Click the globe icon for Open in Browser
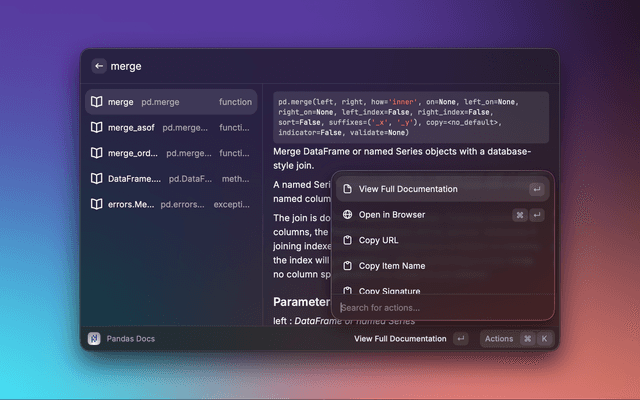The height and width of the screenshot is (400, 640). point(347,214)
